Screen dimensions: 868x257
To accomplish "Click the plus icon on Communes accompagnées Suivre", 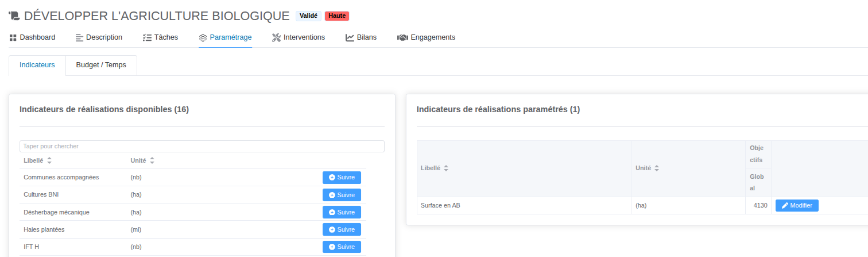I will pyautogui.click(x=332, y=178).
